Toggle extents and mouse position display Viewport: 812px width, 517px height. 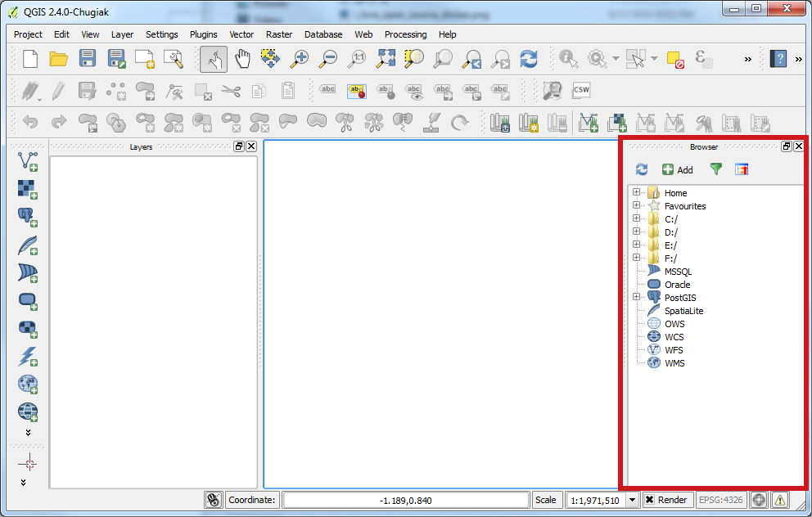(214, 500)
